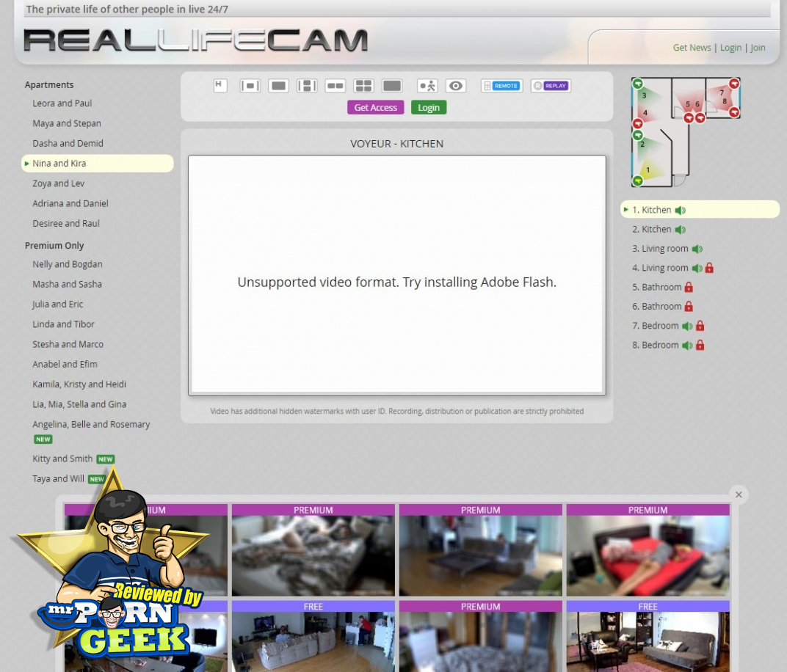Screen dimensions: 787x672
Task: Click the motion tracking running-person icon
Action: [427, 86]
